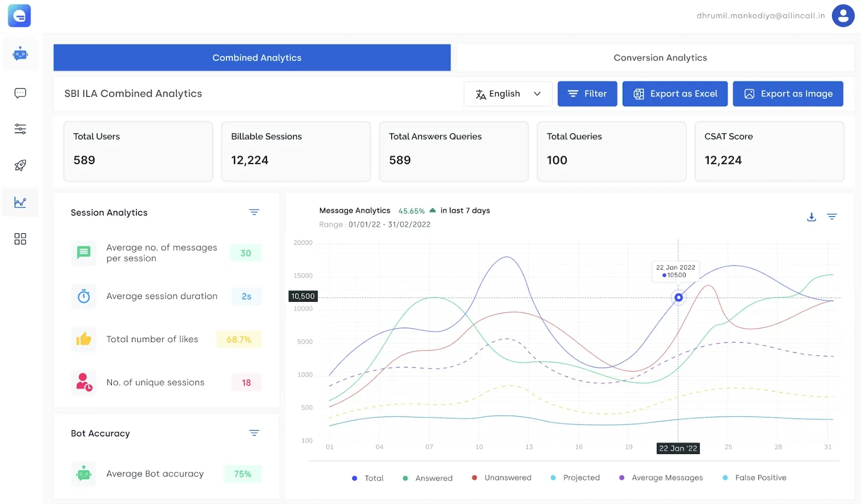Open the chat bubble sidebar icon
The image size is (861, 504).
pyautogui.click(x=20, y=93)
